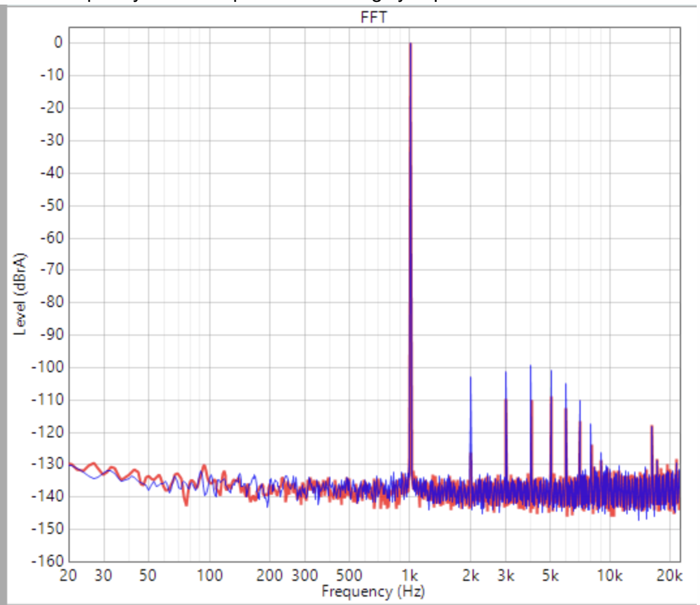Screen dimensions: 700x605
Task: Click the 300 frequency tick label
Action: coord(304,575)
